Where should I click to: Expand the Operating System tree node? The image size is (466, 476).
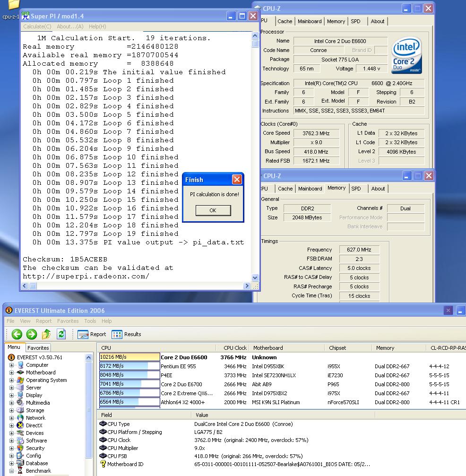point(11,381)
